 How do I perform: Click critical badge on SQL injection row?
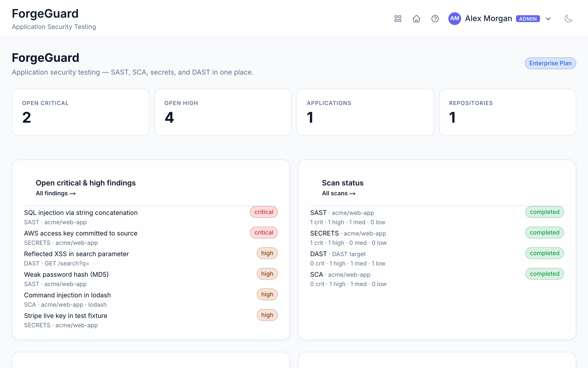[264, 212]
